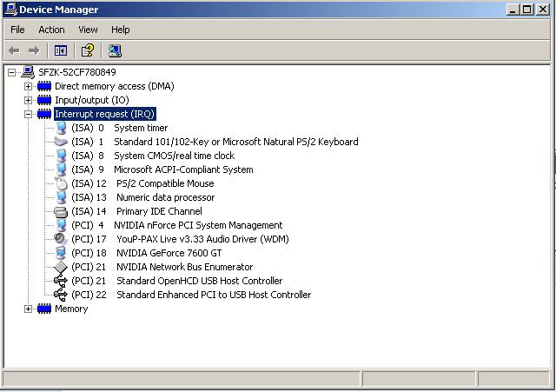Viewport: 556px width, 392px height.
Task: Select NVIDIA GeForce 7600 GT entry
Action: 168,253
